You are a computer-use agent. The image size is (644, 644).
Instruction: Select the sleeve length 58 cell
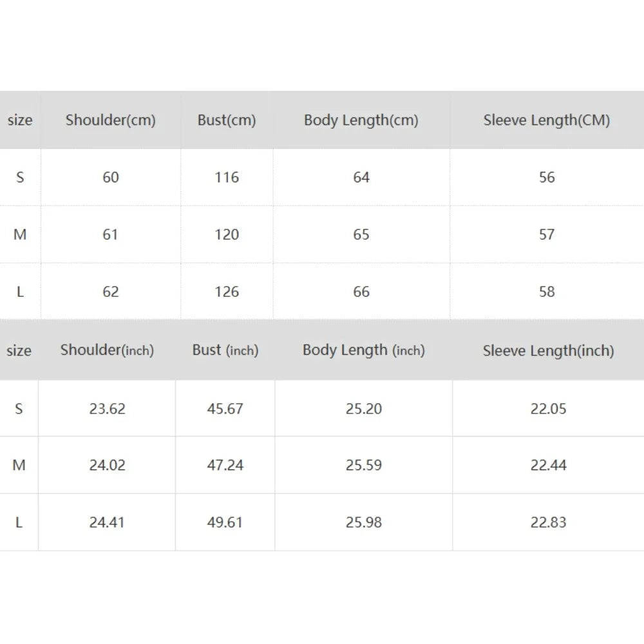click(547, 292)
